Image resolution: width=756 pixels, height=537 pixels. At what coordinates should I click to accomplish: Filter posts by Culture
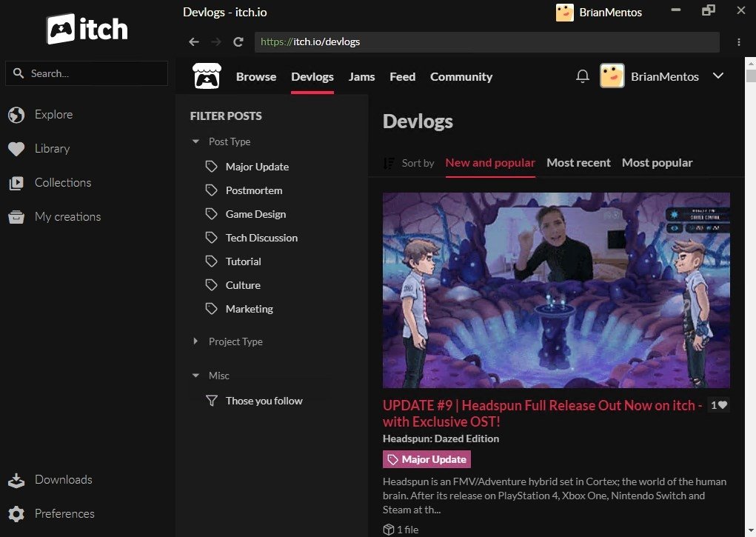[x=243, y=284]
